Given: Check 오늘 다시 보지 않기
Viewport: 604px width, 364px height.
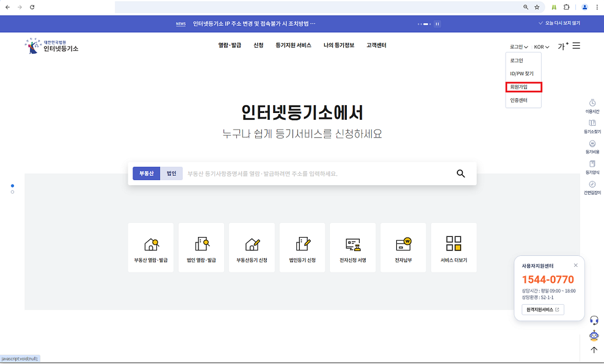Looking at the screenshot, I should coord(559,23).
